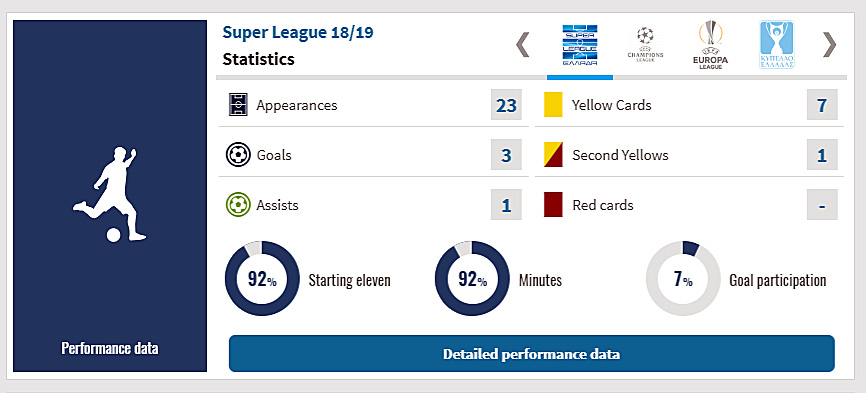Go to previous competitions with left chevron
Image resolution: width=866 pixels, height=393 pixels.
pos(522,45)
